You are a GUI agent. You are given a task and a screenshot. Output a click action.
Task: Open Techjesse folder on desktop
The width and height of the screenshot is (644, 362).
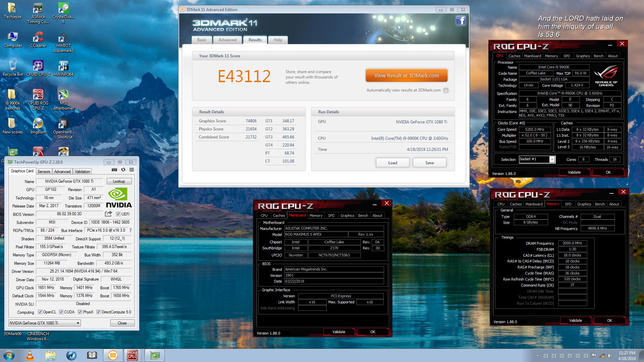12,11
